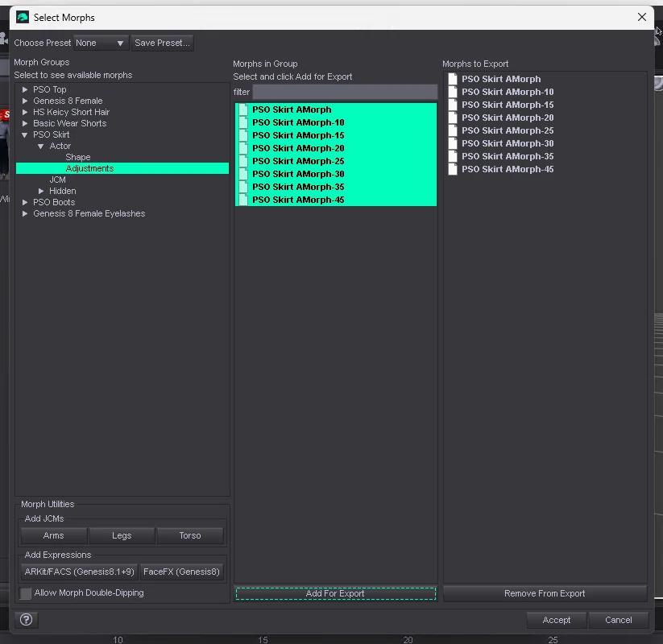Select PSO Skirt AMorph-35 in Morphs in Group
The width and height of the screenshot is (663, 644).
coord(336,187)
